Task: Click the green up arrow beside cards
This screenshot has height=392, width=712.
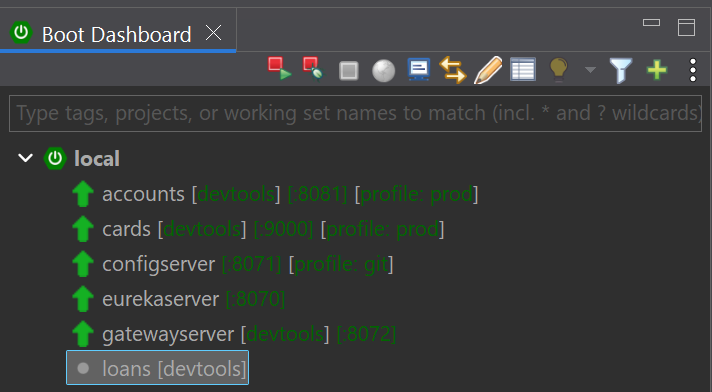Action: 83,228
